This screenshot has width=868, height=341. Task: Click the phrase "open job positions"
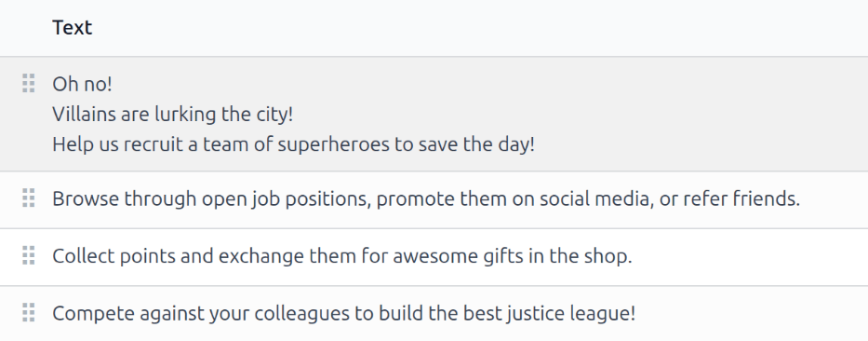286,198
